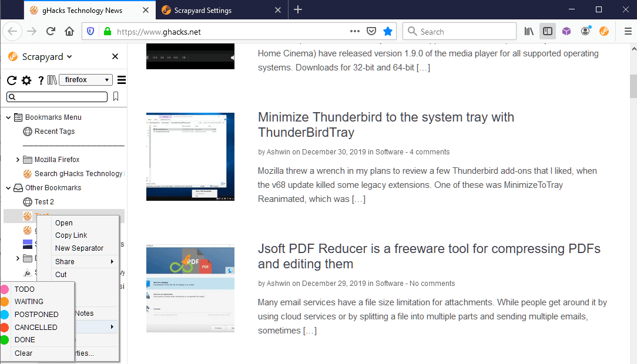637x364 pixels.
Task: Click Scrapyard toolbar extension icon
Action: (604, 31)
